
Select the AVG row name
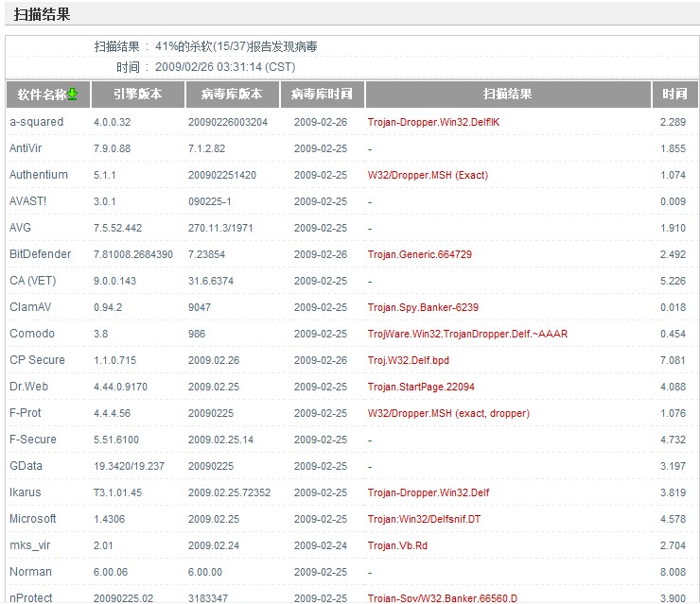coord(20,228)
